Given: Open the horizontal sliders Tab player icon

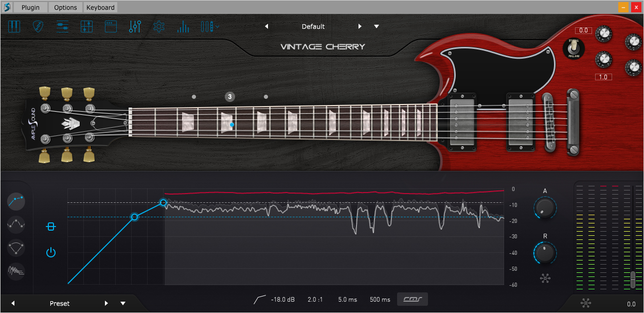Looking at the screenshot, I should (63, 27).
